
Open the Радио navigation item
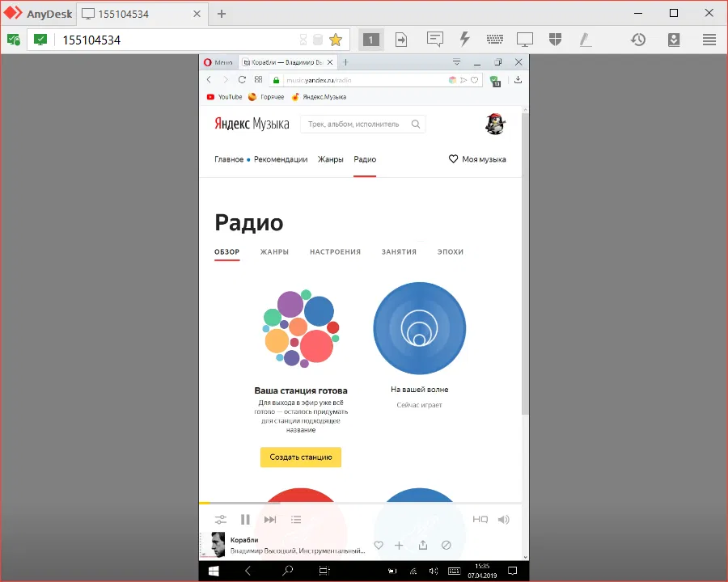point(365,159)
